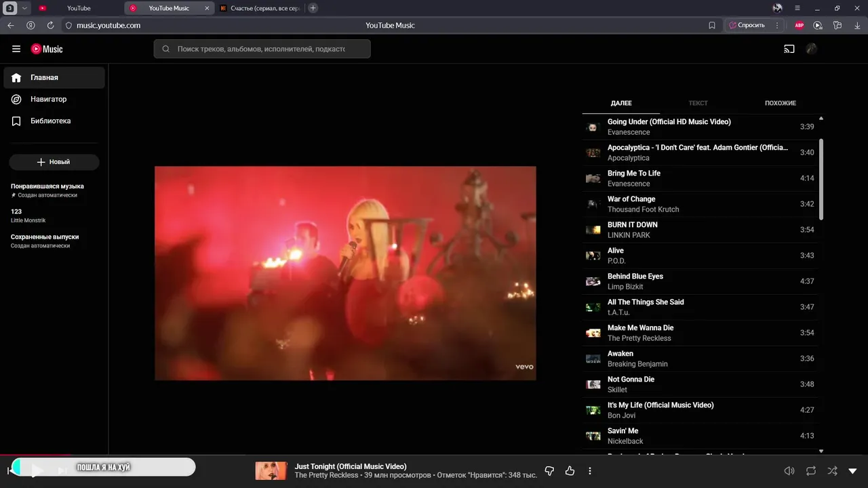The height and width of the screenshot is (488, 868).
Task: Play Make Me Wanna Die in queue
Action: [701, 333]
